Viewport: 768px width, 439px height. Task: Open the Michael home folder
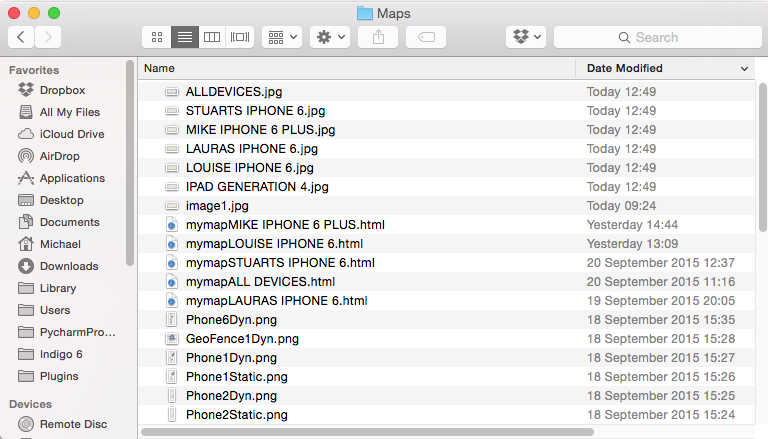click(60, 244)
